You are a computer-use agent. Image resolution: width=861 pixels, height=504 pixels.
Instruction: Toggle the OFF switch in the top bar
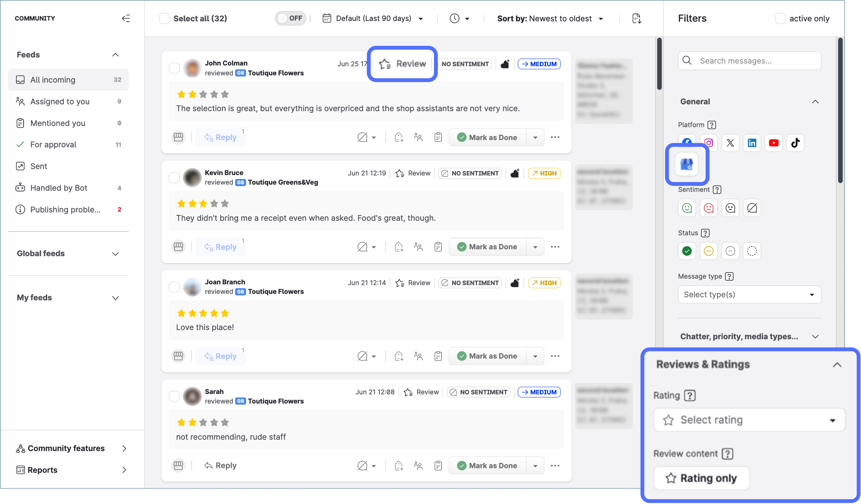click(290, 18)
